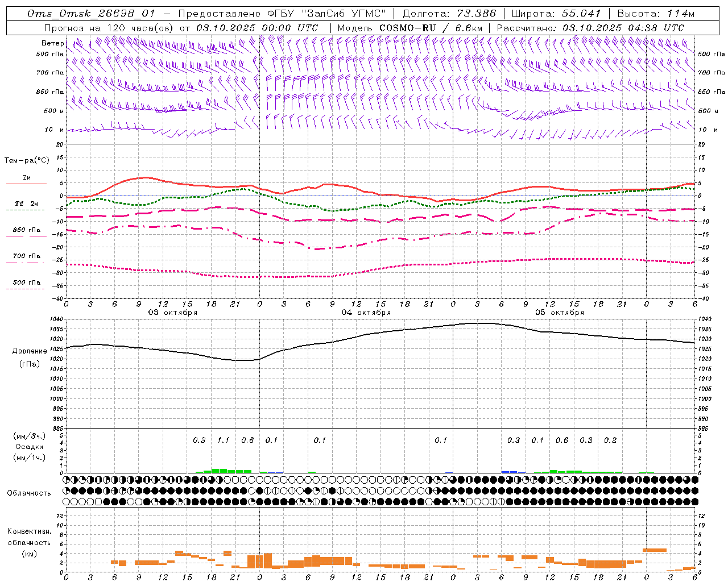Click the Облачность row label
The image size is (728, 582).
[x=29, y=493]
